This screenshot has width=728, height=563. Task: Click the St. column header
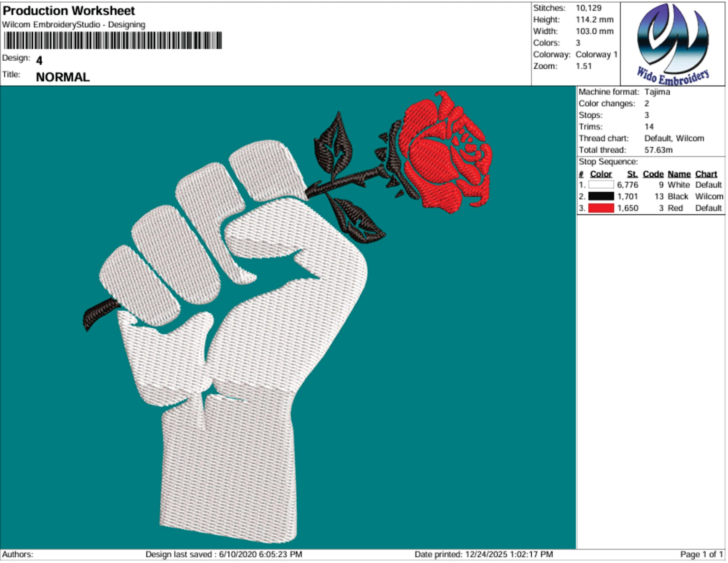click(x=632, y=174)
